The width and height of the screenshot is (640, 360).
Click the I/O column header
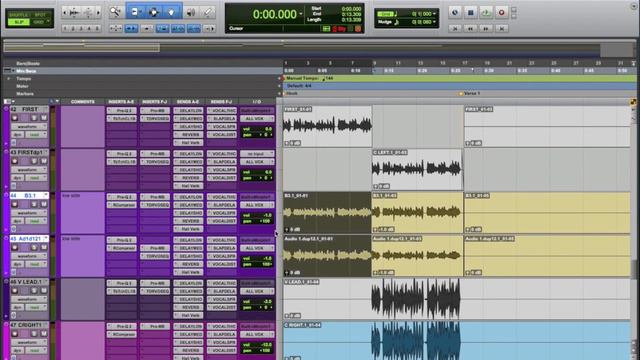257,102
